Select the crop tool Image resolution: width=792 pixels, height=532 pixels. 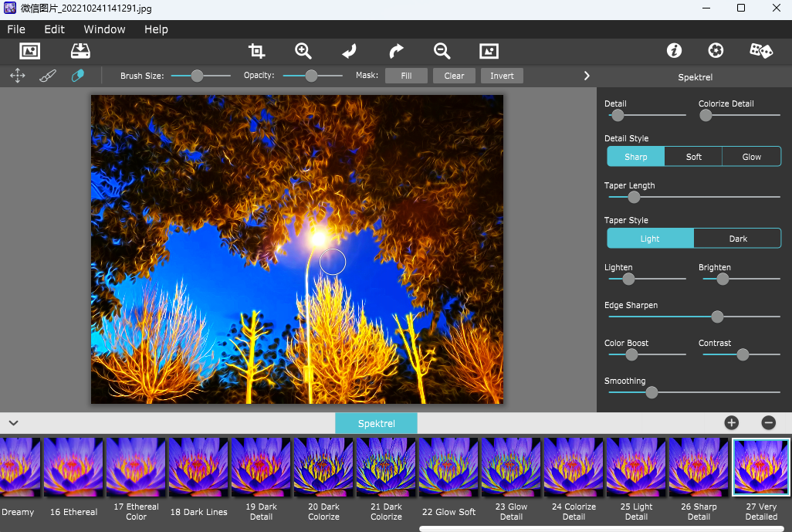point(256,51)
